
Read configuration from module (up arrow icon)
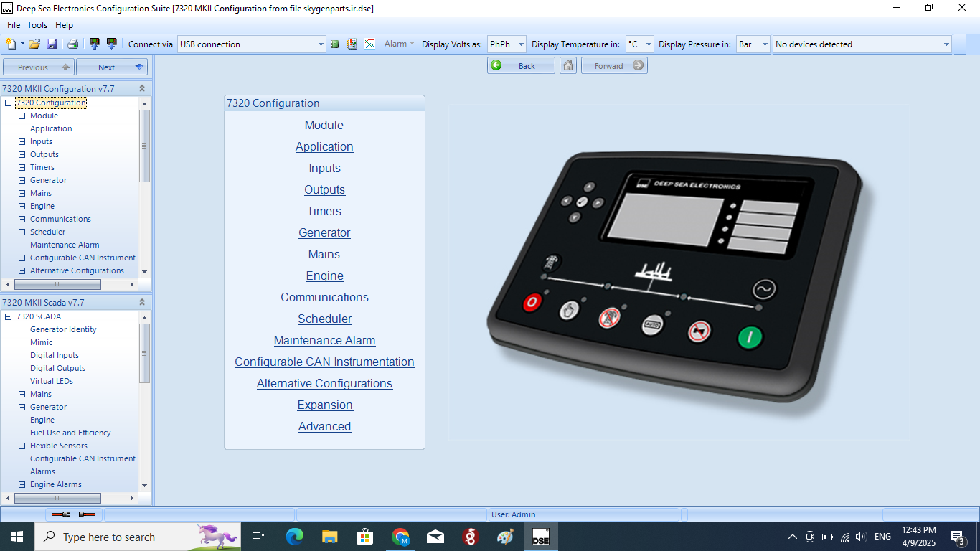click(x=94, y=44)
